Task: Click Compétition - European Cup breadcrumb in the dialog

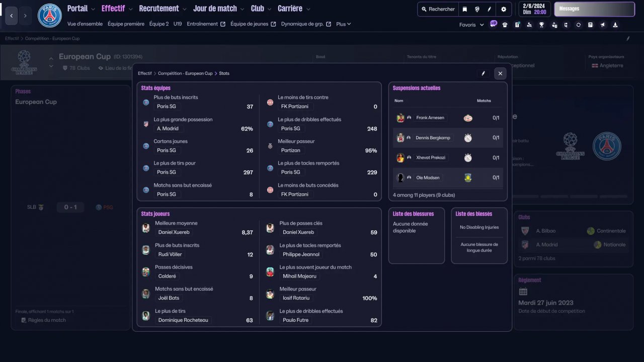Action: point(185,73)
